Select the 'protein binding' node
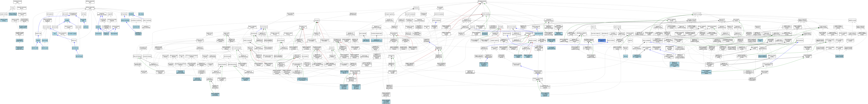Viewport: 868px width, 104px height. tap(4, 14)
